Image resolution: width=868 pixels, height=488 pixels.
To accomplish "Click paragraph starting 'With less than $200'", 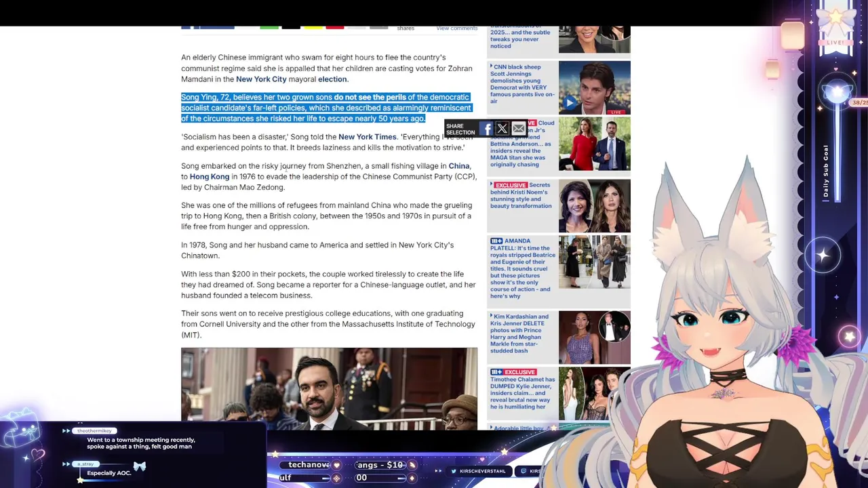I will click(x=328, y=285).
